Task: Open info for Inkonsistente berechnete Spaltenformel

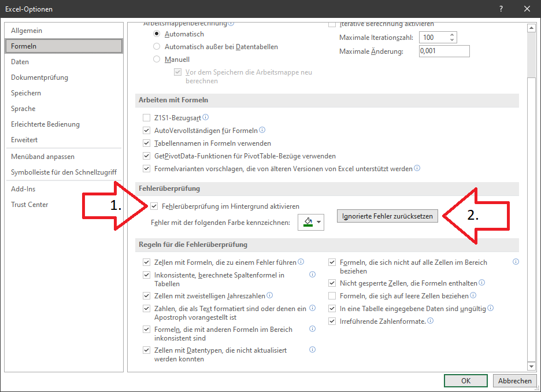Action: [312, 275]
